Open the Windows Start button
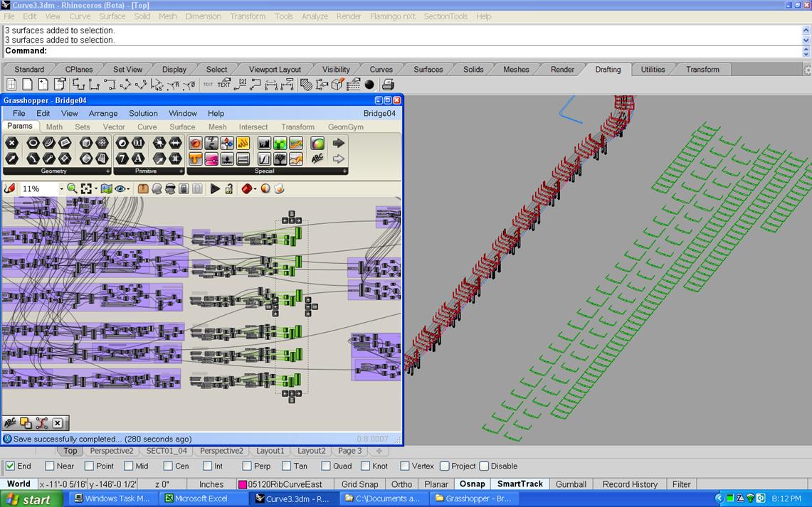The width and height of the screenshot is (812, 507). (x=28, y=499)
